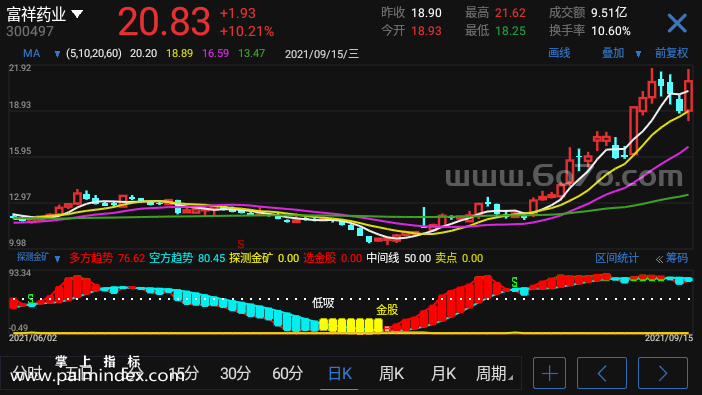Click the 画线 draw line tool
Viewport: 702px width, 395px height.
pyautogui.click(x=559, y=53)
